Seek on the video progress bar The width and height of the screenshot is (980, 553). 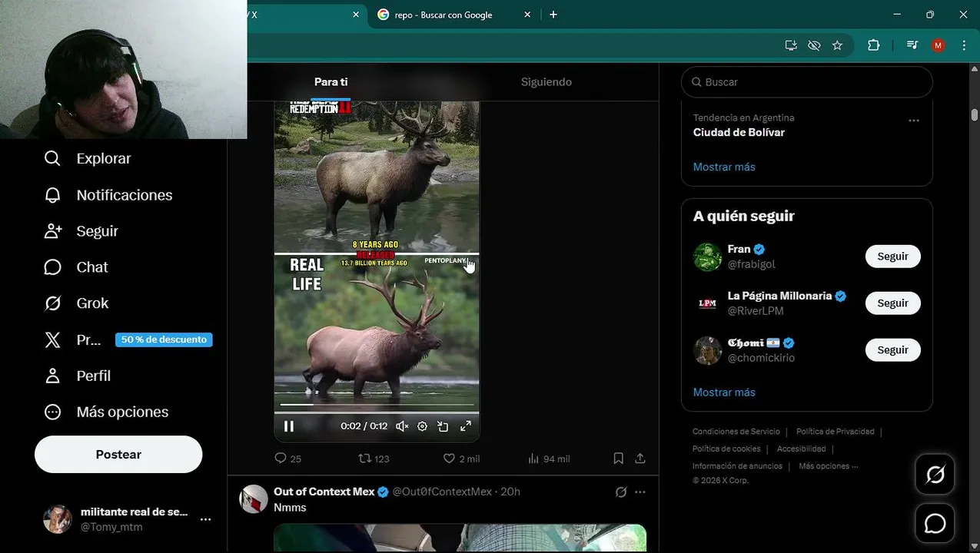tap(377, 404)
